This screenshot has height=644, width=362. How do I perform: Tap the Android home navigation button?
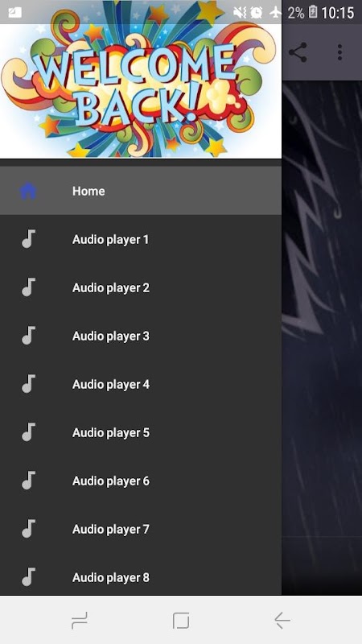tap(181, 620)
